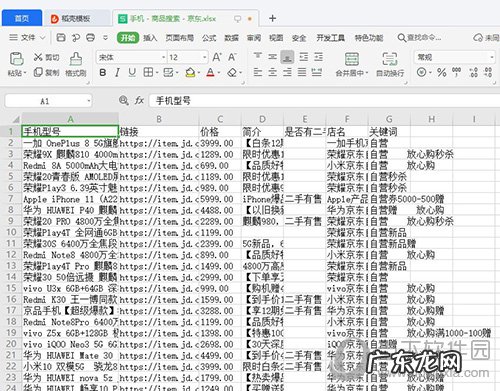Click the decrease indent icon
The height and width of the screenshot is (391, 500).
click(x=303, y=57)
